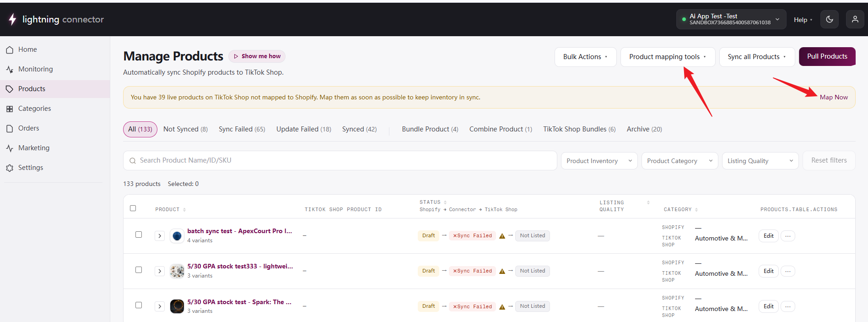
Task: Select the All (133) tab
Action: coord(140,129)
